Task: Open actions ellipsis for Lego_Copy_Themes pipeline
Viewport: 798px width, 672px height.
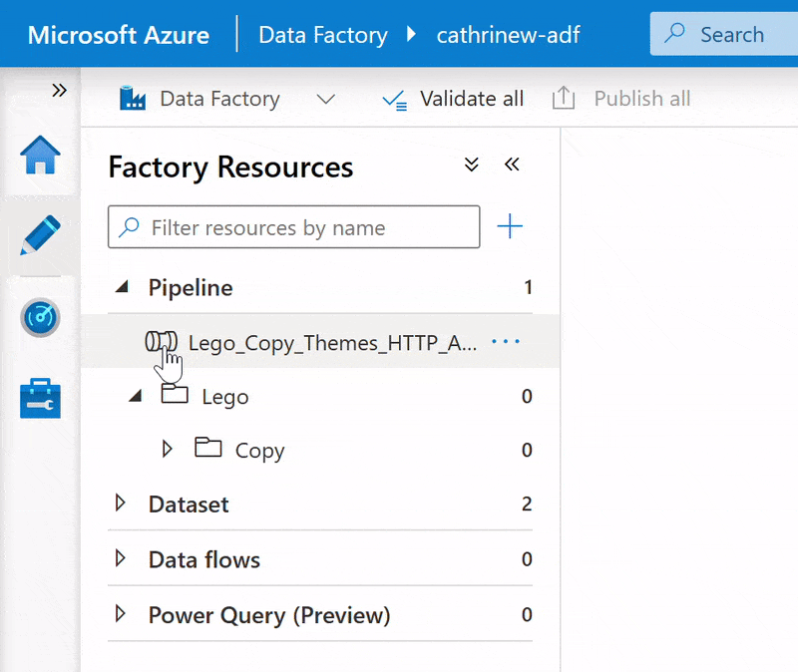Action: pos(506,342)
